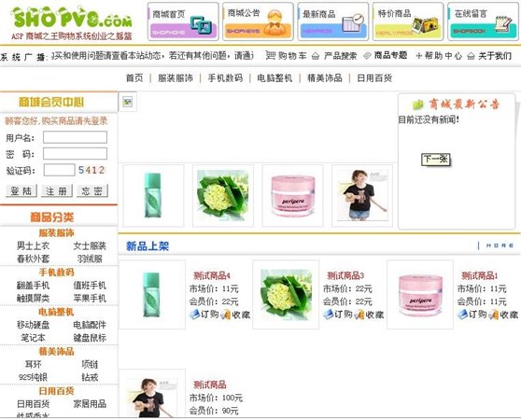Open the 在线留言 notepad banner icon
Image resolution: width=521 pixels, height=420 pixels.
503,23
